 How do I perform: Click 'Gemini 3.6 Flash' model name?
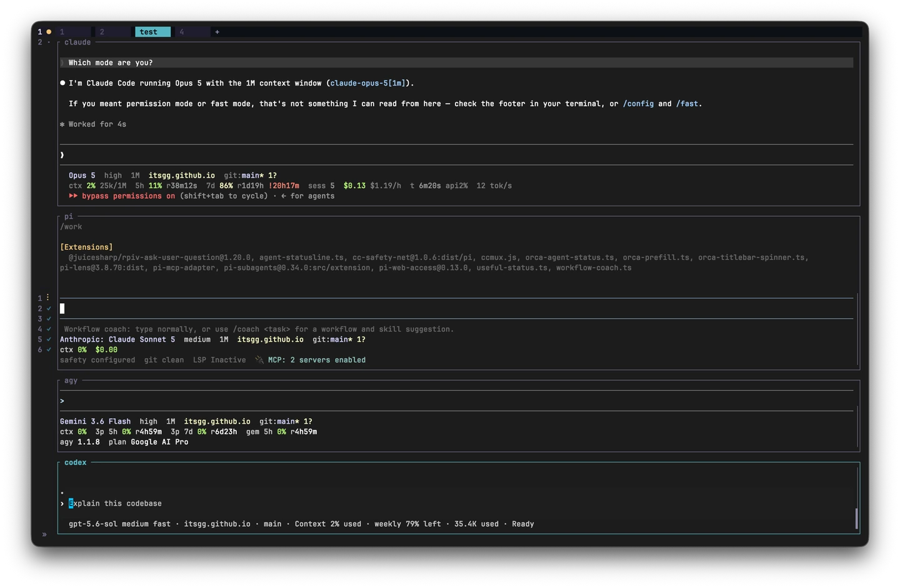[95, 422]
